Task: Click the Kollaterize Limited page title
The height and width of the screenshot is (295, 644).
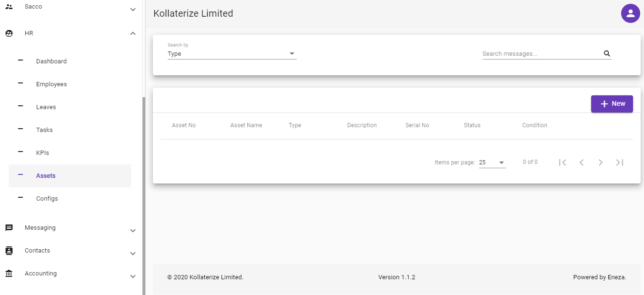Action: tap(193, 13)
